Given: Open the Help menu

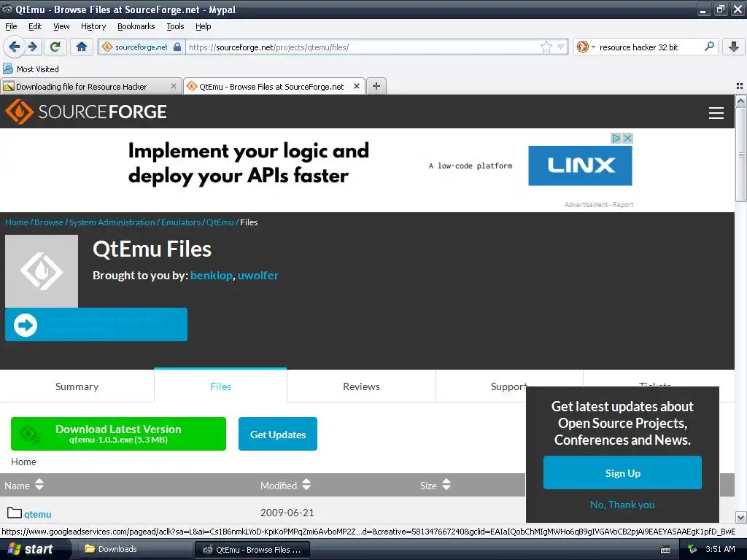Looking at the screenshot, I should [x=203, y=27].
